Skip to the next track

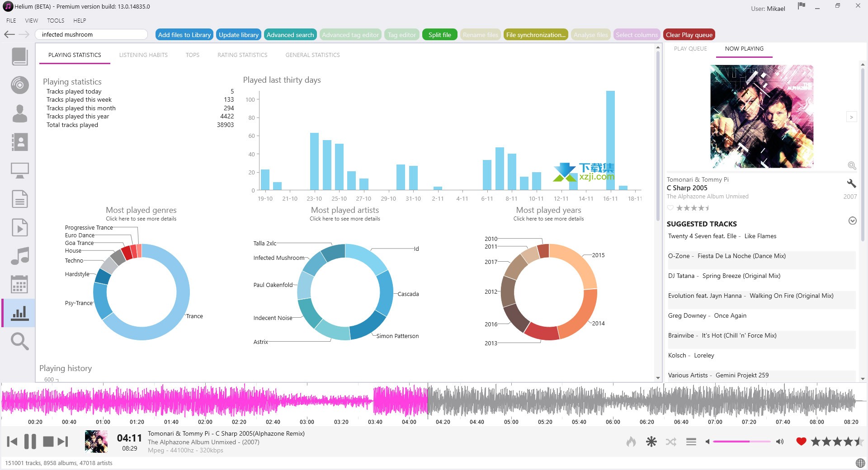63,442
